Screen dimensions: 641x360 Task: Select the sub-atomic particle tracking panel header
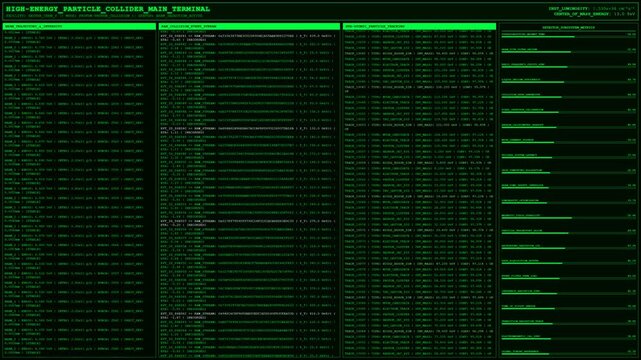(419, 26)
